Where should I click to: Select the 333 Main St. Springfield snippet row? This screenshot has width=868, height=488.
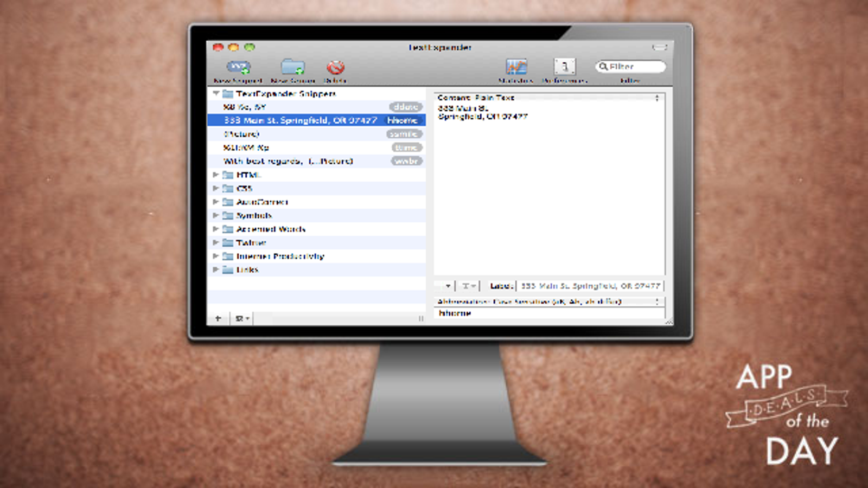point(316,120)
